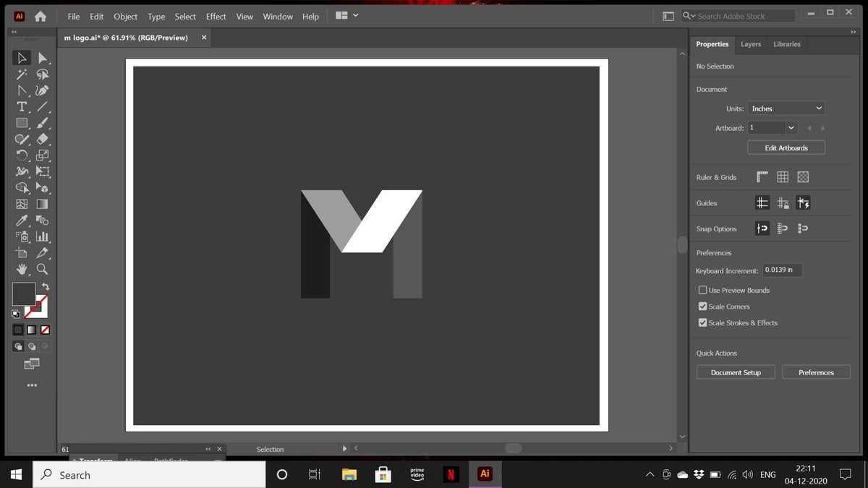Viewport: 868px width, 488px height.
Task: Show rulers in Ruler & Grids
Action: 762,177
